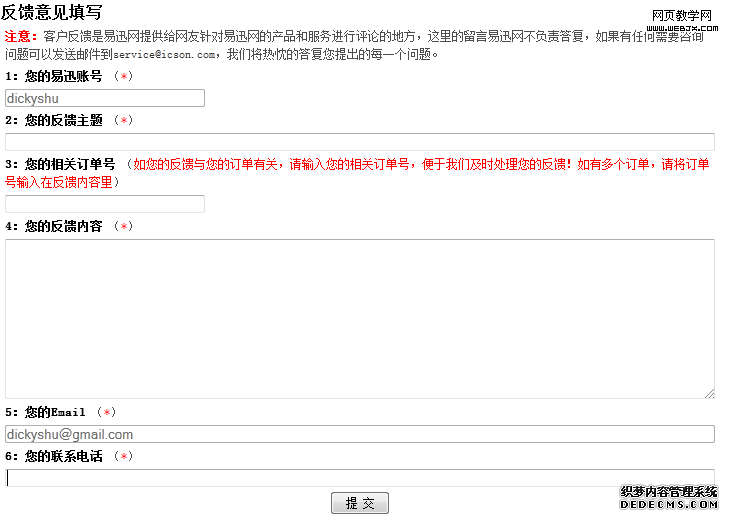Click the red order number hint text

pos(420,165)
